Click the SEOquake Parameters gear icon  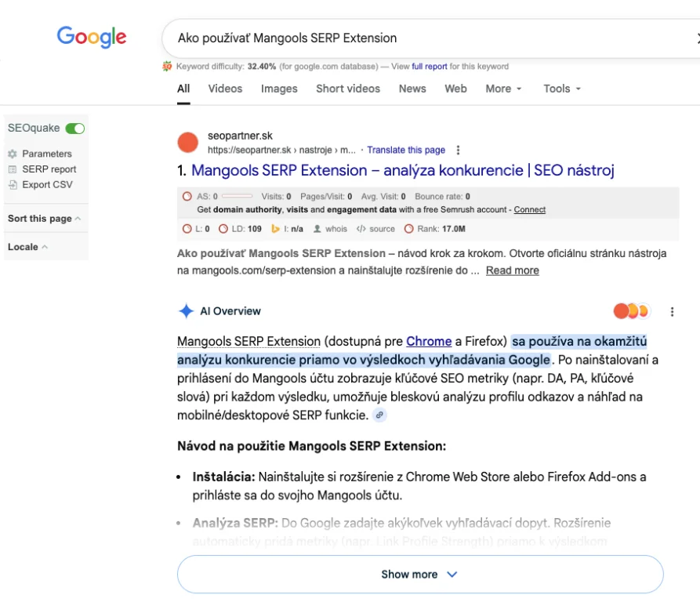[x=12, y=154]
